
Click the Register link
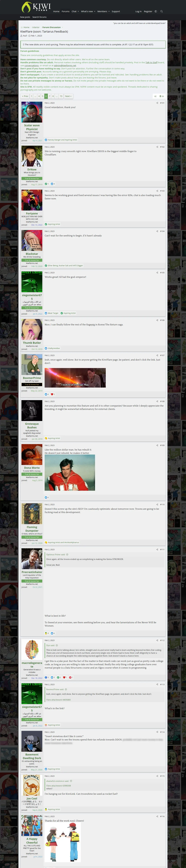tap(148, 11)
